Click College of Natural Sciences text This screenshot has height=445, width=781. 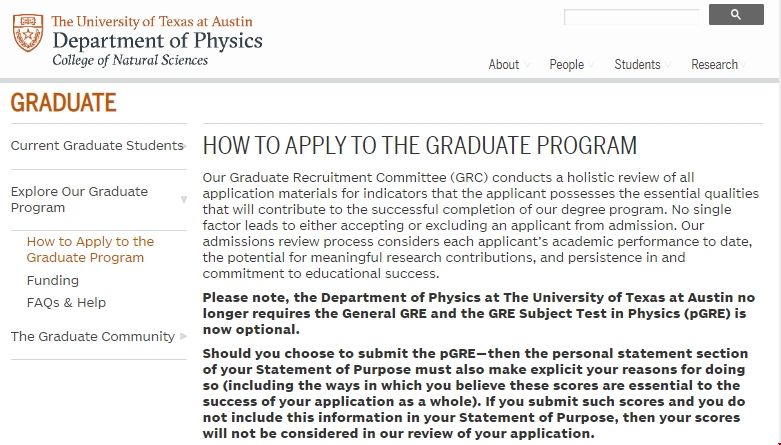tap(130, 61)
